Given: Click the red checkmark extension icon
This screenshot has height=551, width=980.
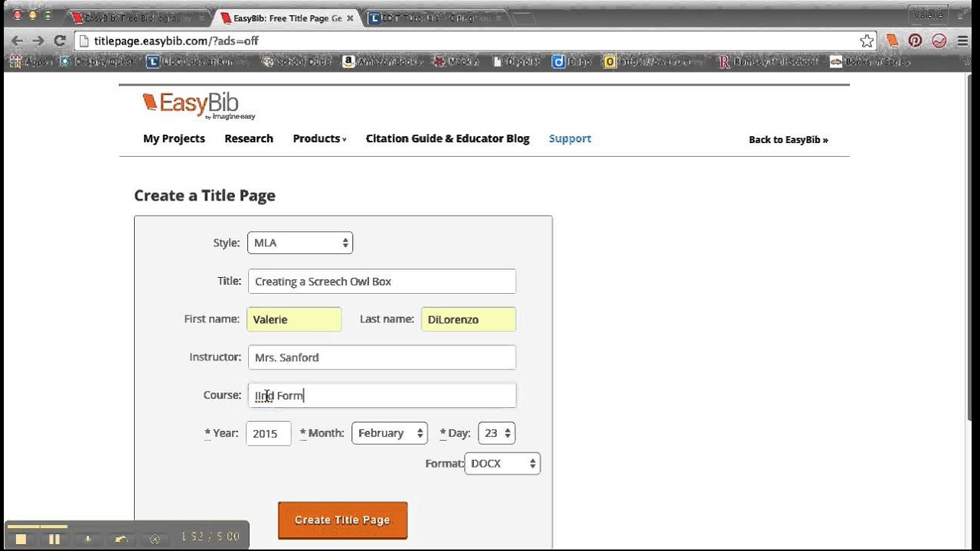Looking at the screenshot, I should [x=939, y=41].
